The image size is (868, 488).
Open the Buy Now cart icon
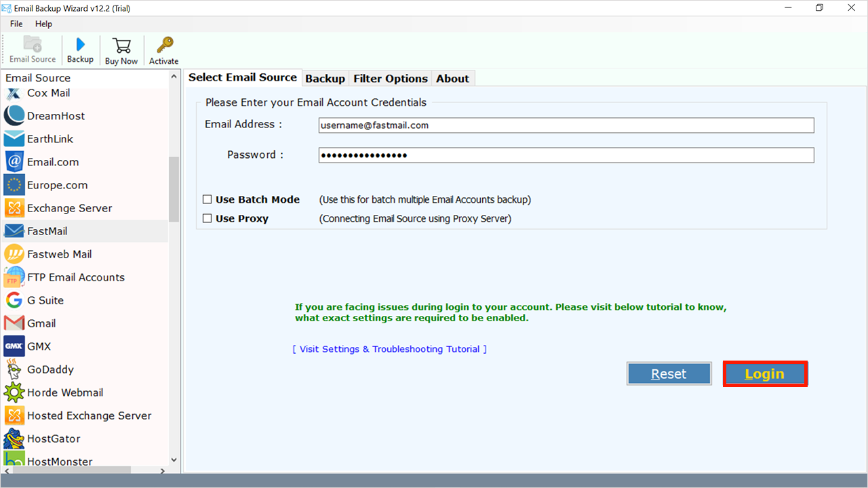[121, 45]
